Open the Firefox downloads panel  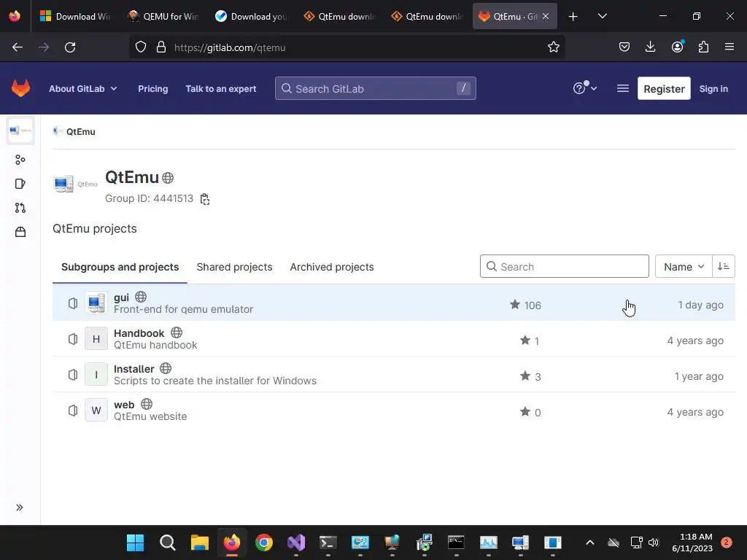[650, 47]
